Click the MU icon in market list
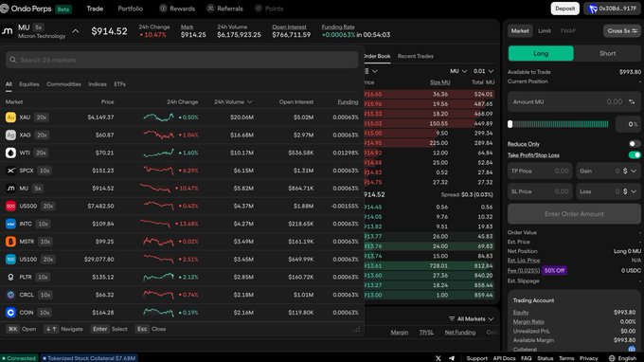Viewport: 644px width, 362px height. coord(10,189)
